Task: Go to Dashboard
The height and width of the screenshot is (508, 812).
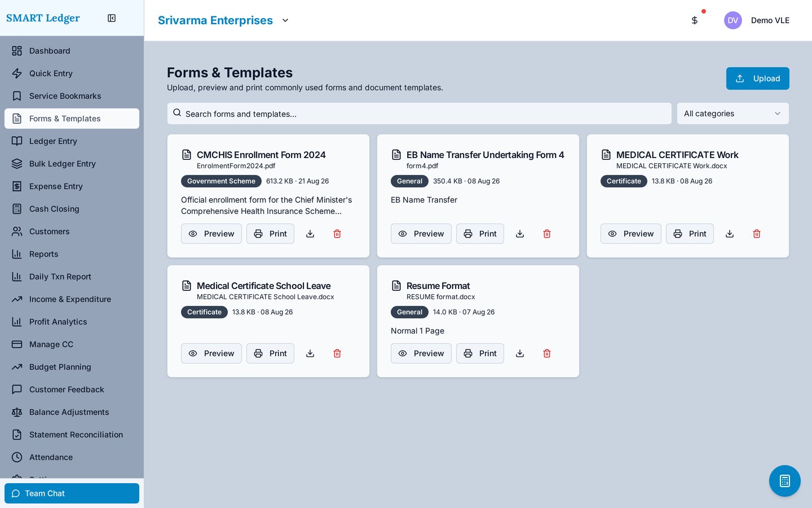Action: 72,51
